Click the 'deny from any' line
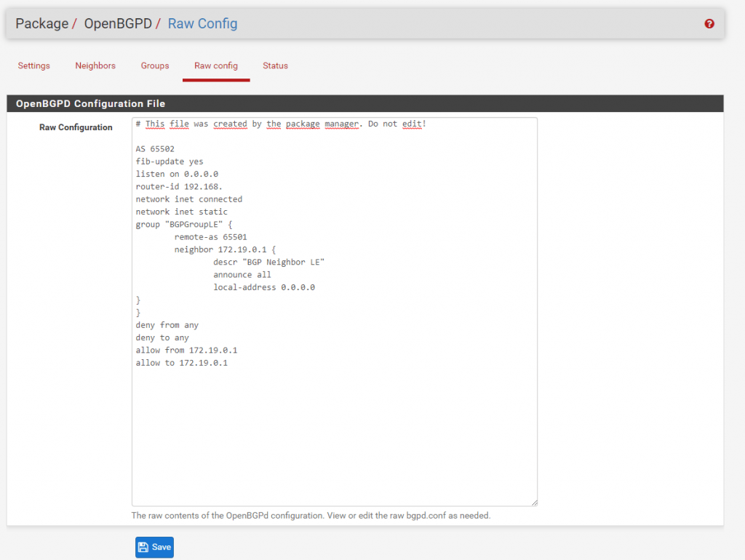This screenshot has width=745, height=560. coord(167,325)
